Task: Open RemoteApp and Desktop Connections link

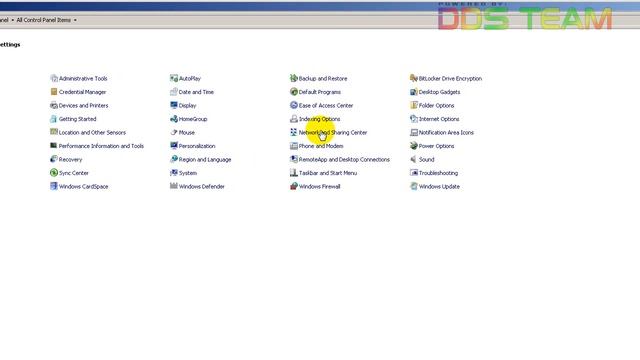Action: pos(344,159)
